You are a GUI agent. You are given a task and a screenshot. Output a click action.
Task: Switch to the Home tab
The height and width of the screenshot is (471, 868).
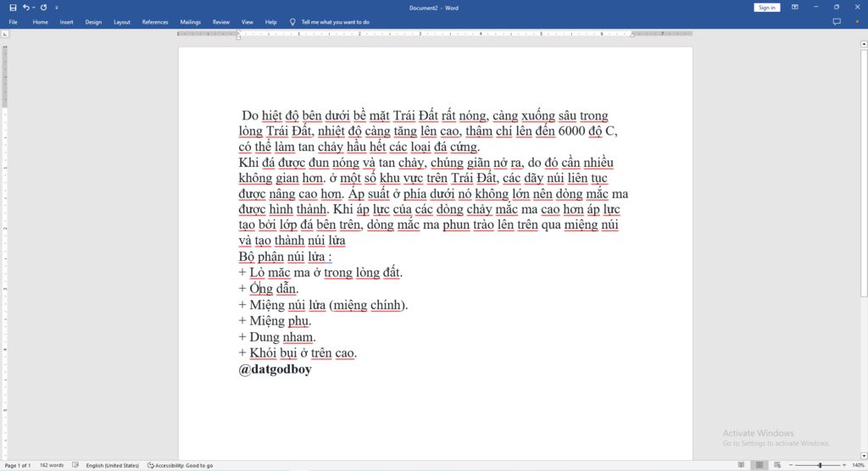click(x=41, y=22)
